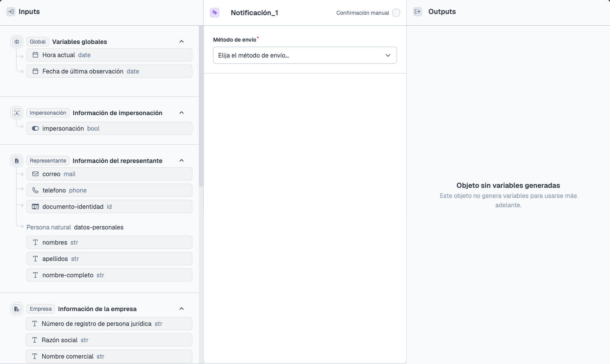
Task: Click the Outputs panel arrow icon
Action: pyautogui.click(x=417, y=12)
